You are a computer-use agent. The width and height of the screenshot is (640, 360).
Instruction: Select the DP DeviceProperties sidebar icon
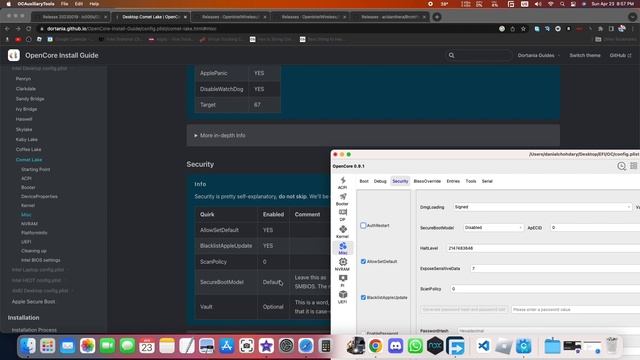click(x=342, y=215)
